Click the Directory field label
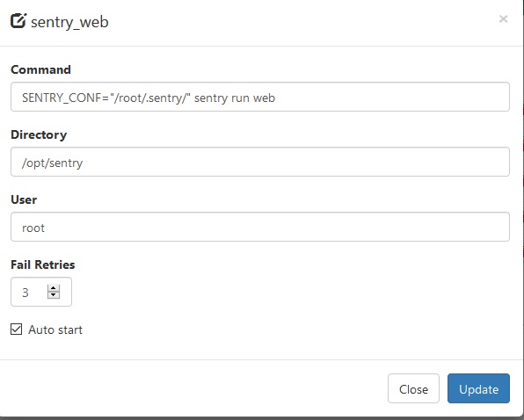 39,134
